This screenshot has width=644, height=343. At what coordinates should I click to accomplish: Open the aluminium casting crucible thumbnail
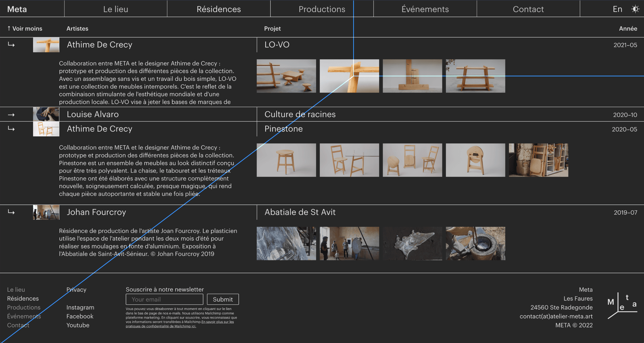click(x=475, y=244)
